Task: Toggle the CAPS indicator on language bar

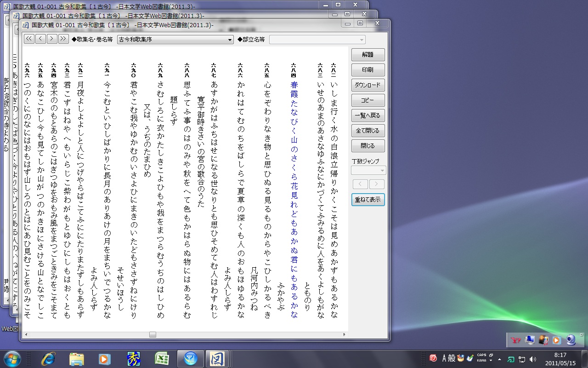Action: (481, 355)
